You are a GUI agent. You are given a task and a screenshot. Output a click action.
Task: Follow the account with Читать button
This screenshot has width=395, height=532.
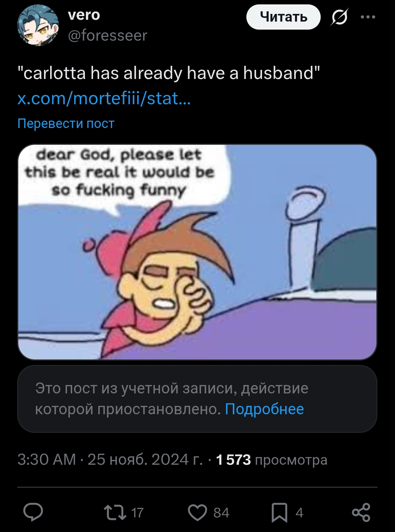click(283, 17)
